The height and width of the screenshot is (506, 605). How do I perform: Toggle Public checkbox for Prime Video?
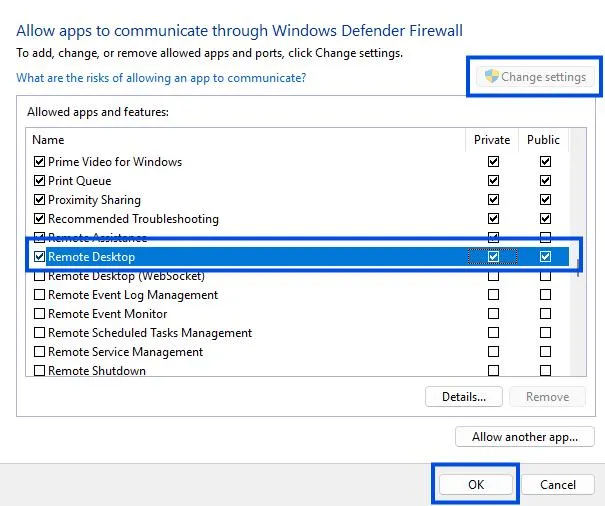click(545, 161)
